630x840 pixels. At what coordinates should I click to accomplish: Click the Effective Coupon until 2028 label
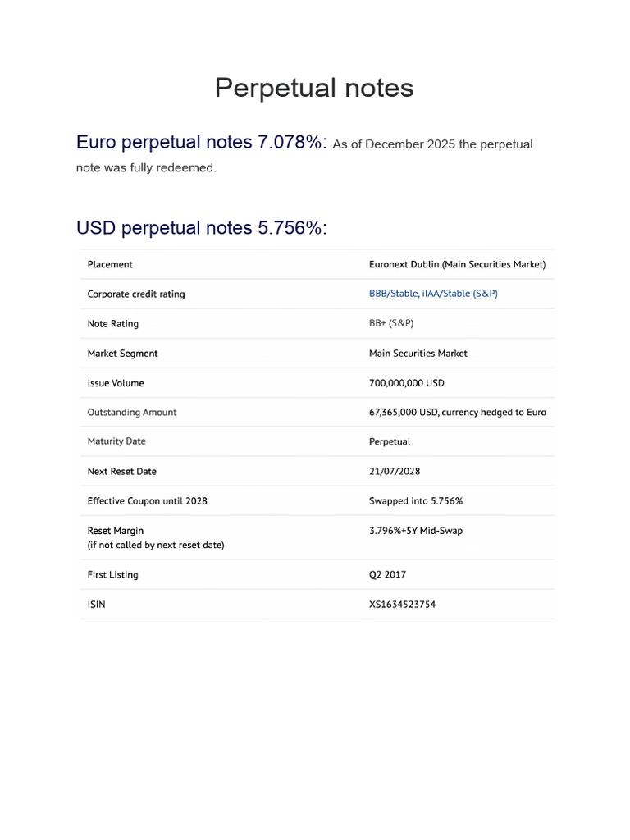click(147, 501)
